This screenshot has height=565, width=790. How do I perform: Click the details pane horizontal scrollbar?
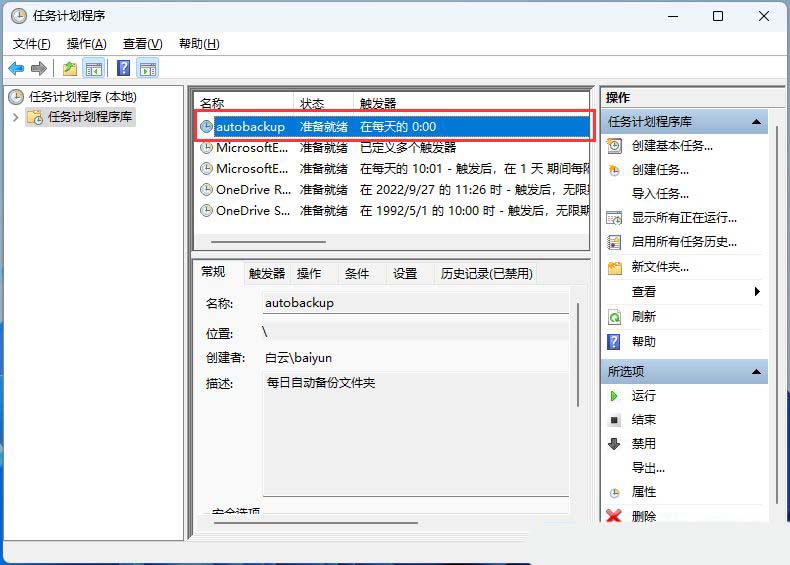(x=316, y=523)
